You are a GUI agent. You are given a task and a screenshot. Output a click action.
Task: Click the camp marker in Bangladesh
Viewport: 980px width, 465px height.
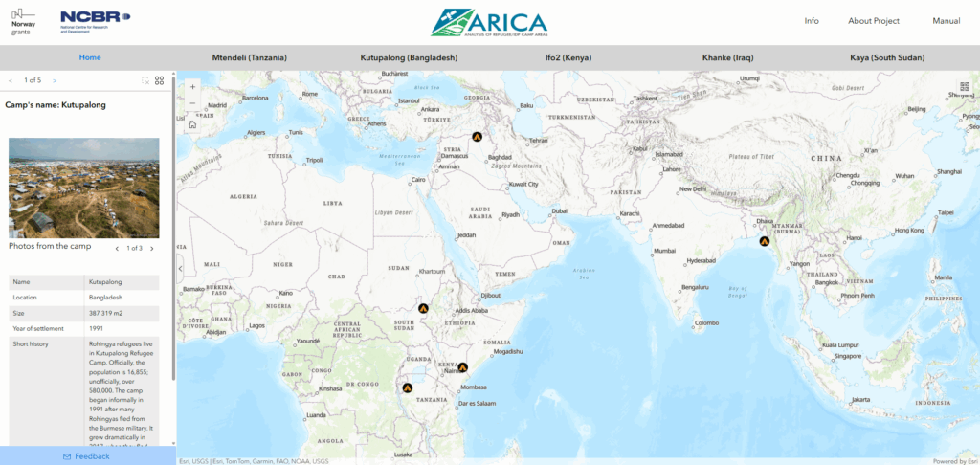(x=764, y=241)
